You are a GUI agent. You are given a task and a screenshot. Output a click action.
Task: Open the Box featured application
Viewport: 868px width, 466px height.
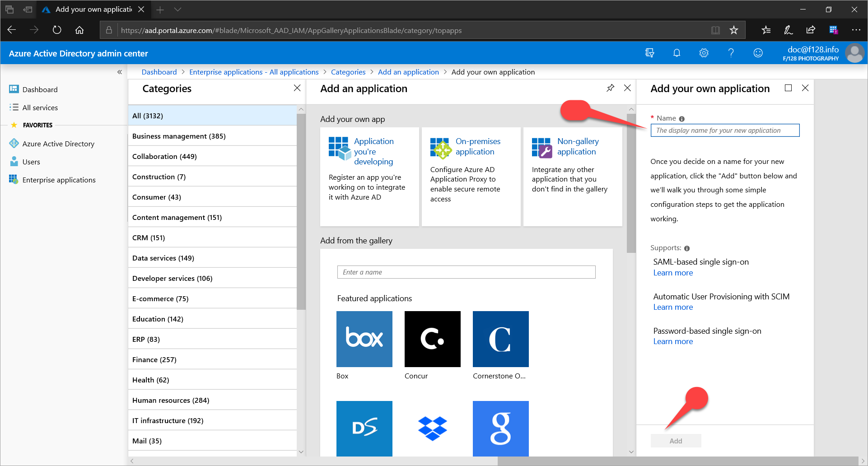(364, 339)
